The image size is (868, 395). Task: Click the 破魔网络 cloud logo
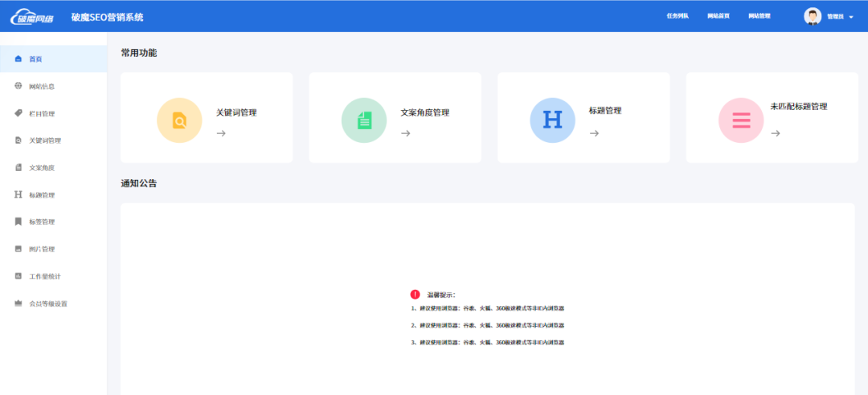click(32, 17)
